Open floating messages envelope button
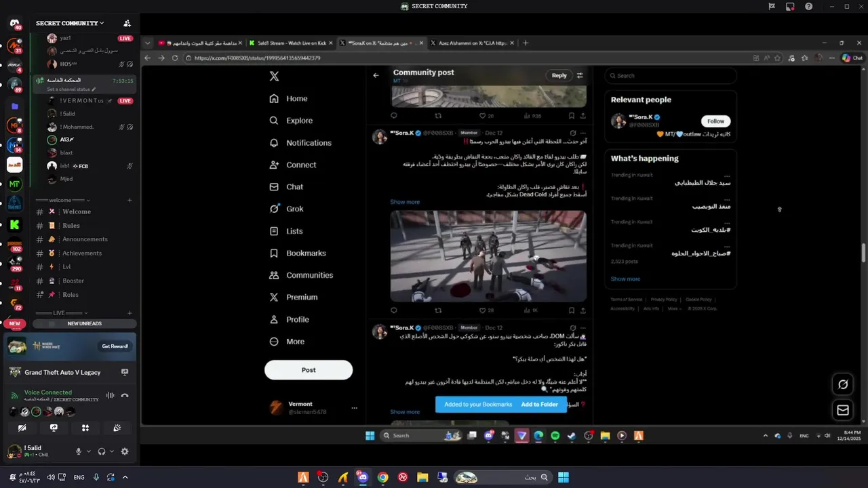This screenshot has width=868, height=488. 843,410
